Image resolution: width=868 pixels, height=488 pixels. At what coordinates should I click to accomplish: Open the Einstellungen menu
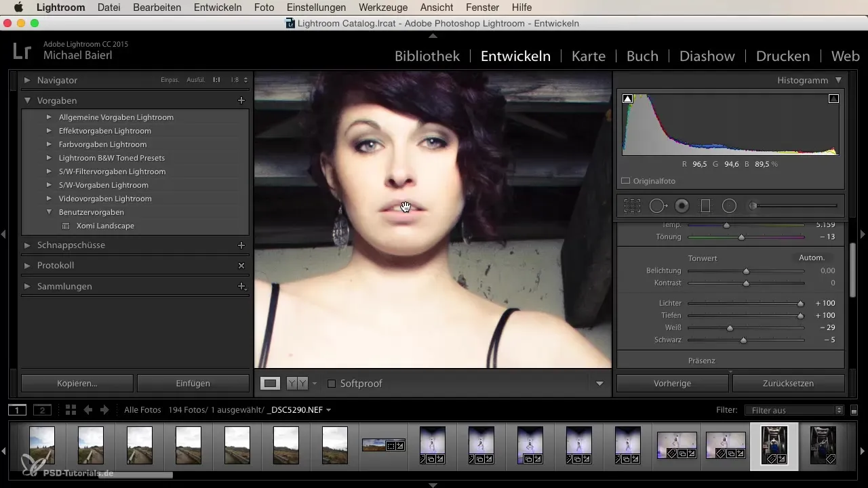pos(316,7)
